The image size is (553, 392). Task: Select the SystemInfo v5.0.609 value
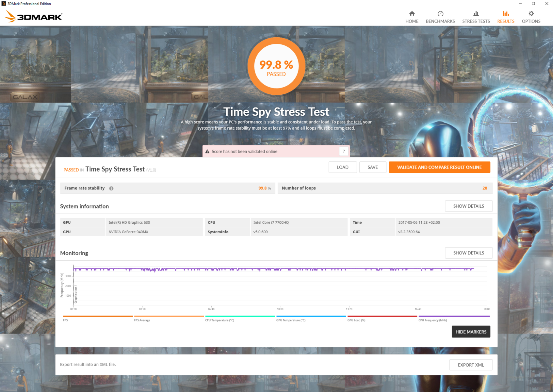click(261, 232)
